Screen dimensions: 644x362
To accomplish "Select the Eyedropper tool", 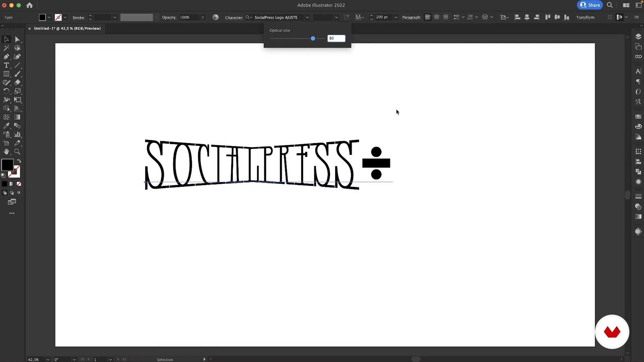I will coord(6,126).
